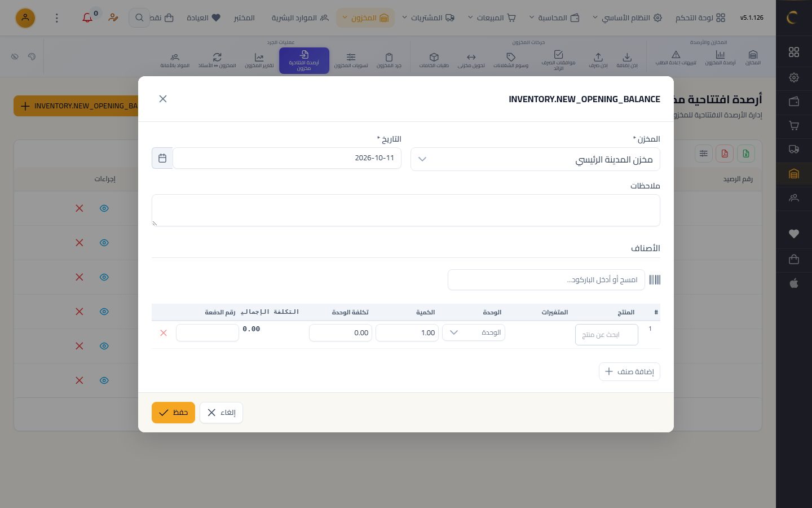Click the notification bell icon
812x508 pixels.
(x=87, y=18)
